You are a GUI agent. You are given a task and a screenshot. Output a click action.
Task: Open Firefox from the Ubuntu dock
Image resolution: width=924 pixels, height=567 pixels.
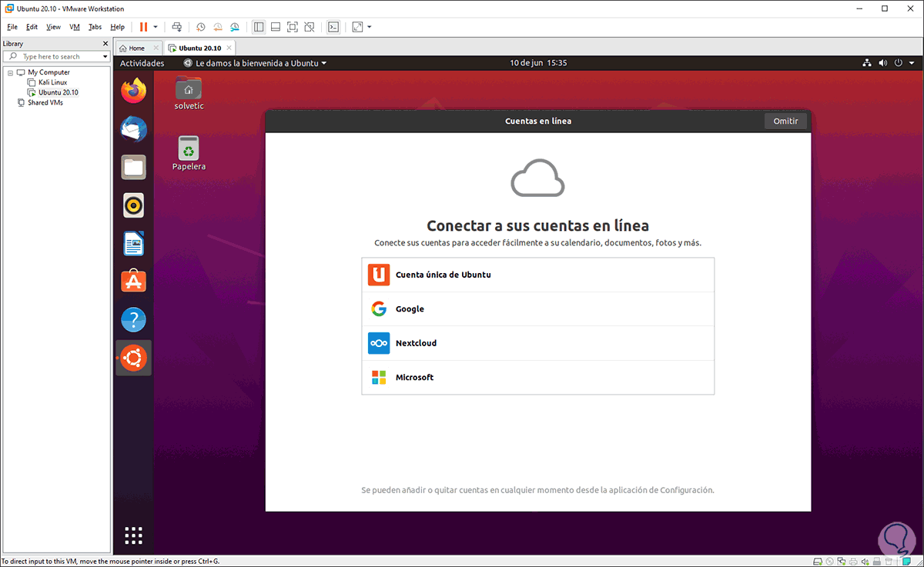134,92
